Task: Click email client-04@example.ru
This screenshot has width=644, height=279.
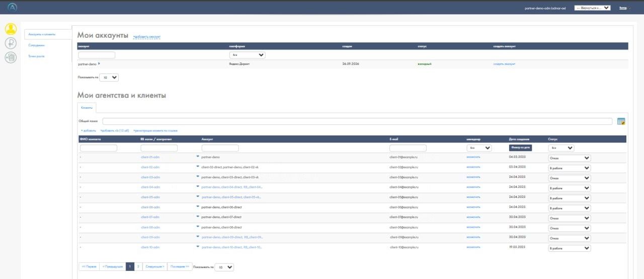Action: (404, 187)
